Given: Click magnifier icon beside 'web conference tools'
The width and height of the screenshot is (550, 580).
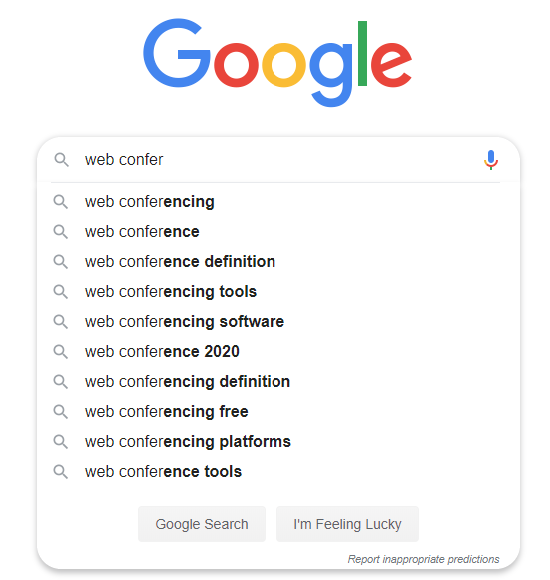Looking at the screenshot, I should coord(61,472).
